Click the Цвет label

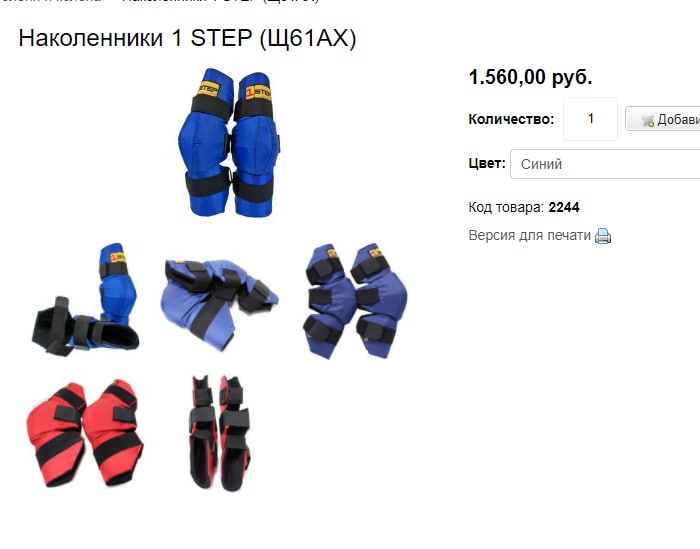[x=487, y=163]
